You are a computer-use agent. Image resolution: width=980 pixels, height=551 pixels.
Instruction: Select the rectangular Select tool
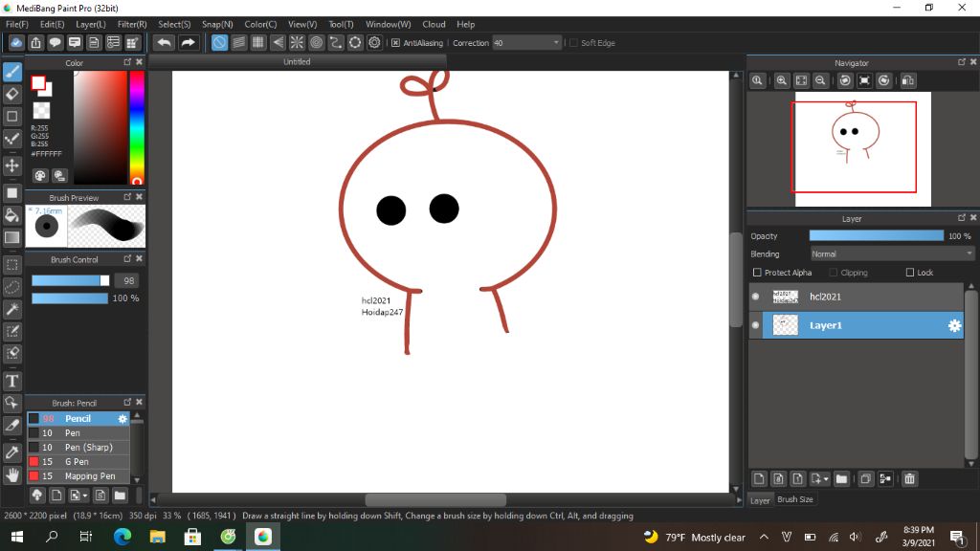click(x=11, y=264)
